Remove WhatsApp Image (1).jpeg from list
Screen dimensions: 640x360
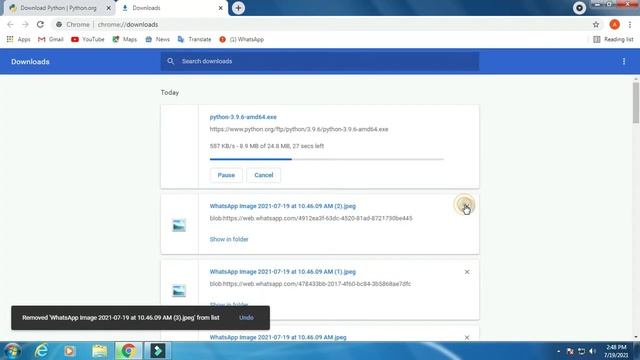point(467,272)
